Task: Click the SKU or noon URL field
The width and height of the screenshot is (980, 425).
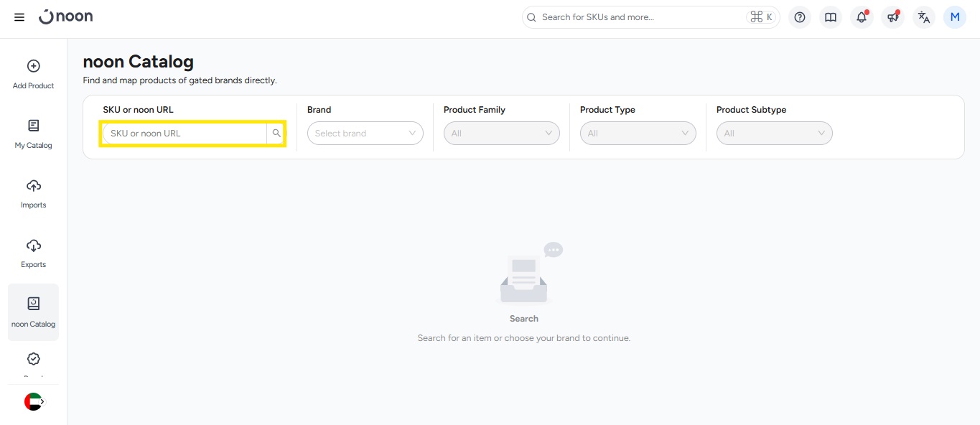Action: 185,134
